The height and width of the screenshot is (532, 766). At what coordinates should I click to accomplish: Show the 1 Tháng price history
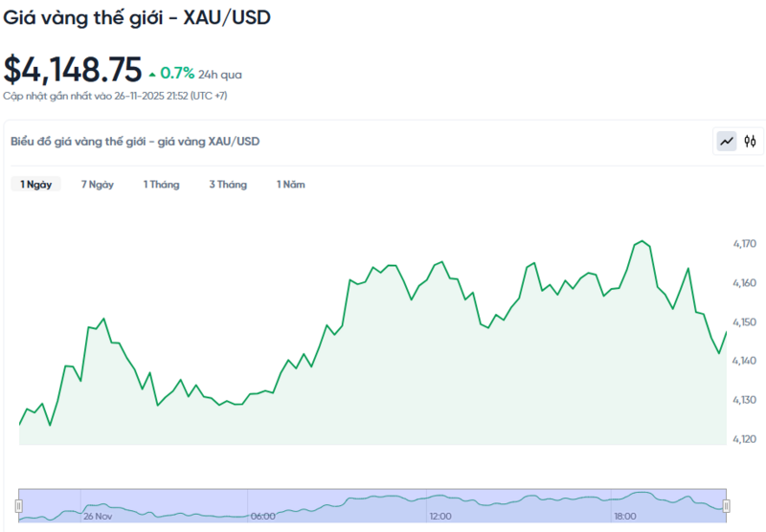point(162,185)
